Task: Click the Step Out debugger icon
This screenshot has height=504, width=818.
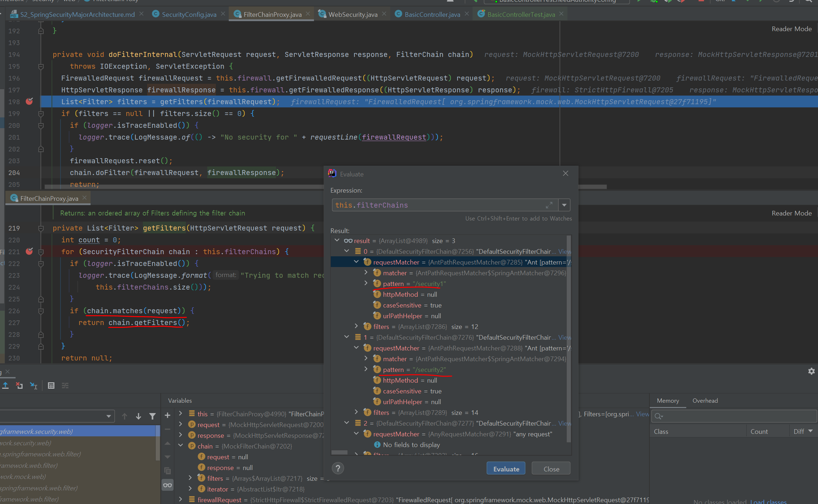Action: point(5,386)
